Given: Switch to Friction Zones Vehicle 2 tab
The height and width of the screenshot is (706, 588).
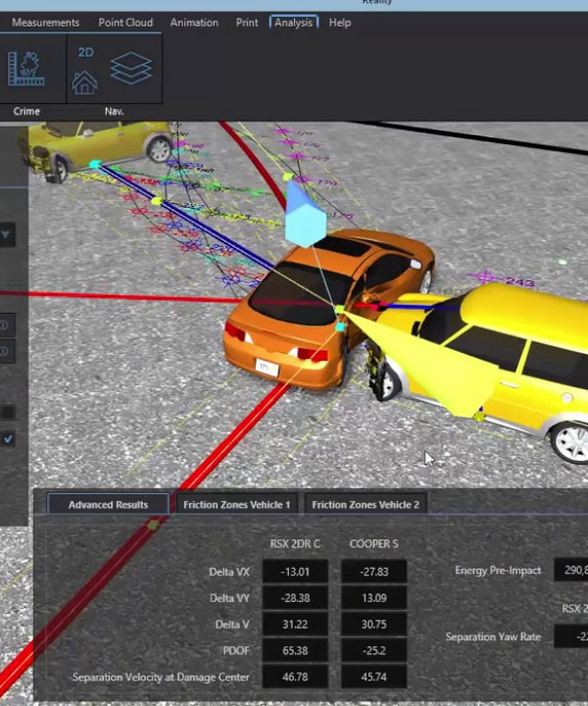Looking at the screenshot, I should (x=366, y=505).
